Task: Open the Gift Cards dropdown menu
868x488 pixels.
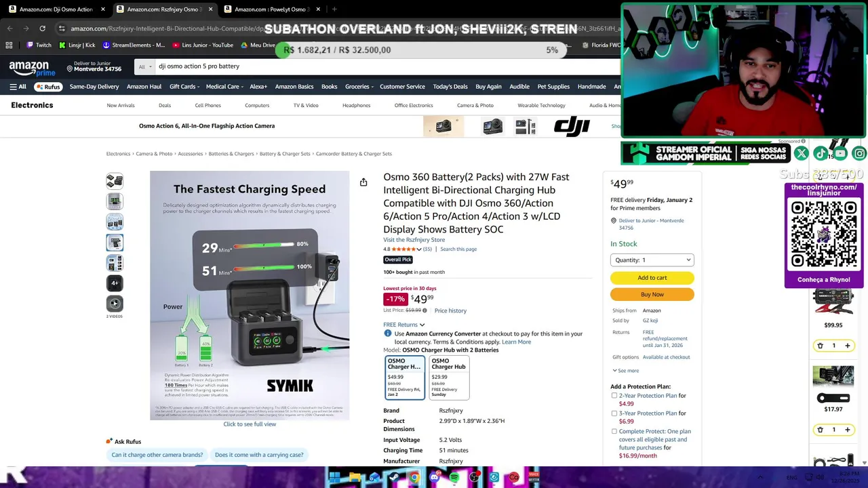Action: coord(184,87)
